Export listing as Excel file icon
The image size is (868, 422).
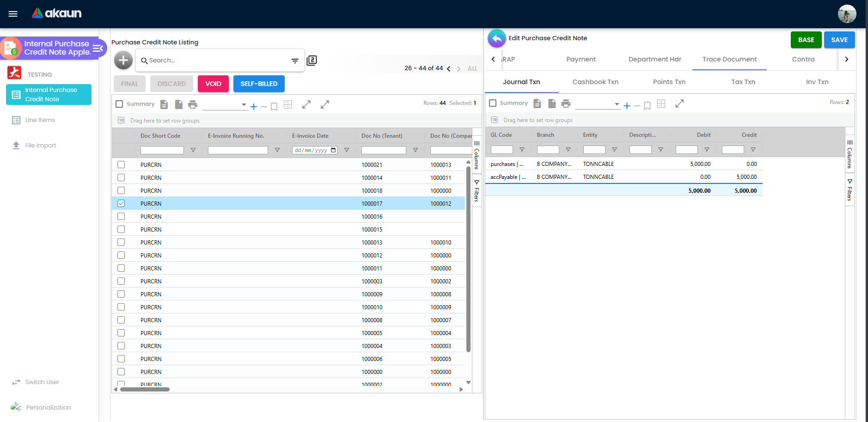(179, 104)
